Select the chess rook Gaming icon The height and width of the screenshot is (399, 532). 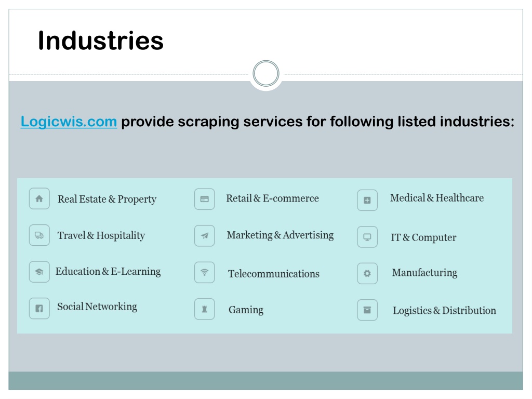(x=205, y=309)
